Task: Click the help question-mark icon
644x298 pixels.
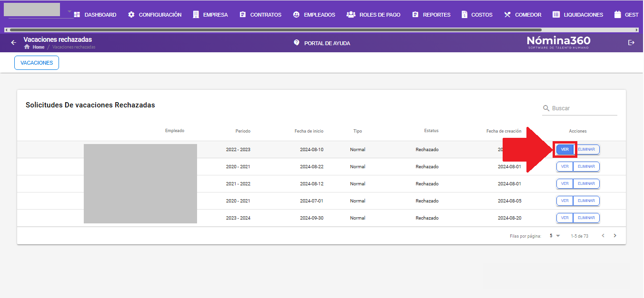Action: [297, 42]
